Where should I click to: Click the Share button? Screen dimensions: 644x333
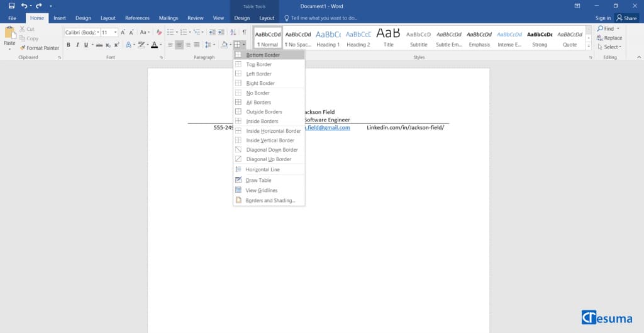(x=627, y=18)
